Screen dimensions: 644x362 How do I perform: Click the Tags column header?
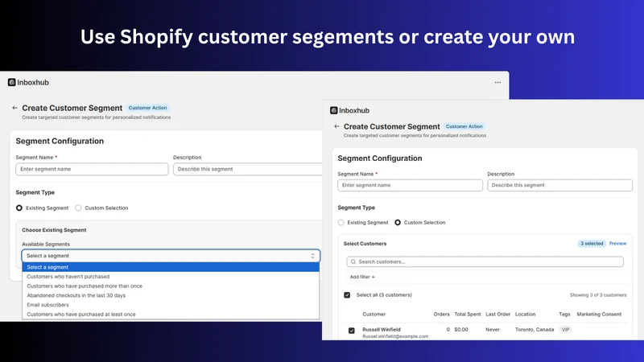[x=564, y=315]
